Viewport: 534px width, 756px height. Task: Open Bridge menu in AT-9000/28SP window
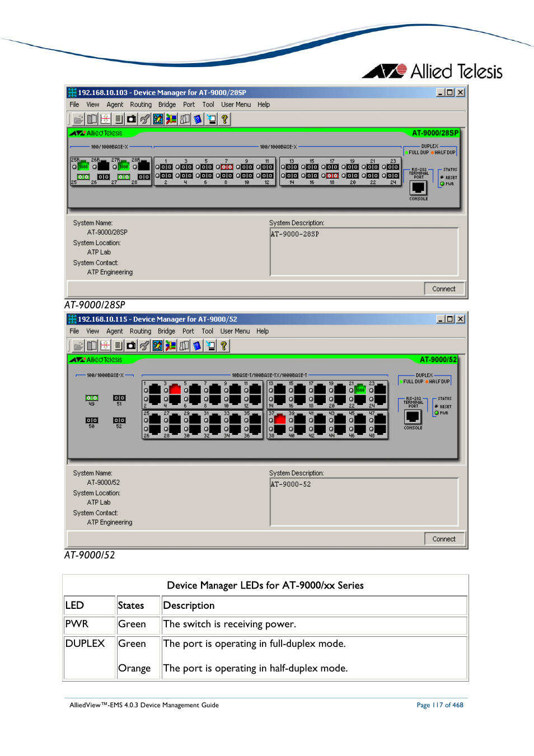pos(167,105)
